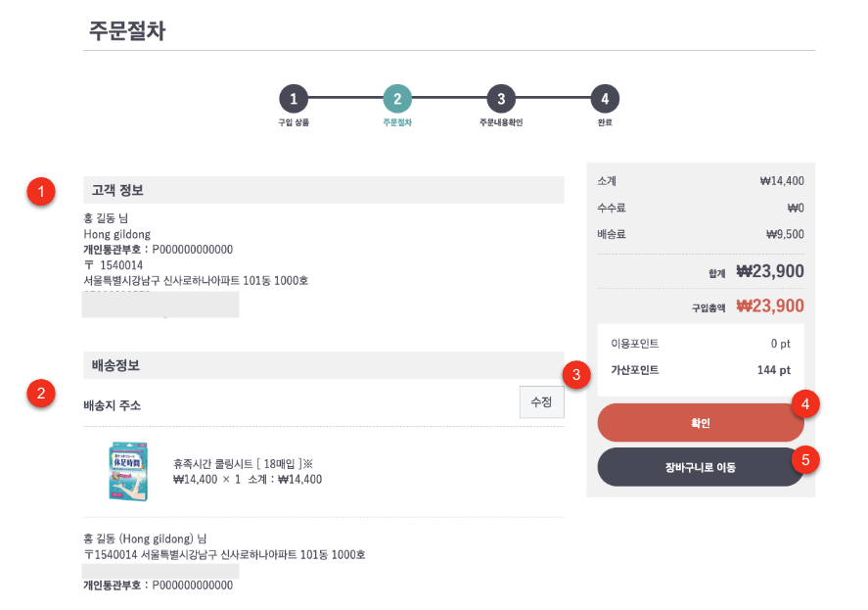
Task: Select step 3 circle 주문내용확인
Action: [501, 99]
